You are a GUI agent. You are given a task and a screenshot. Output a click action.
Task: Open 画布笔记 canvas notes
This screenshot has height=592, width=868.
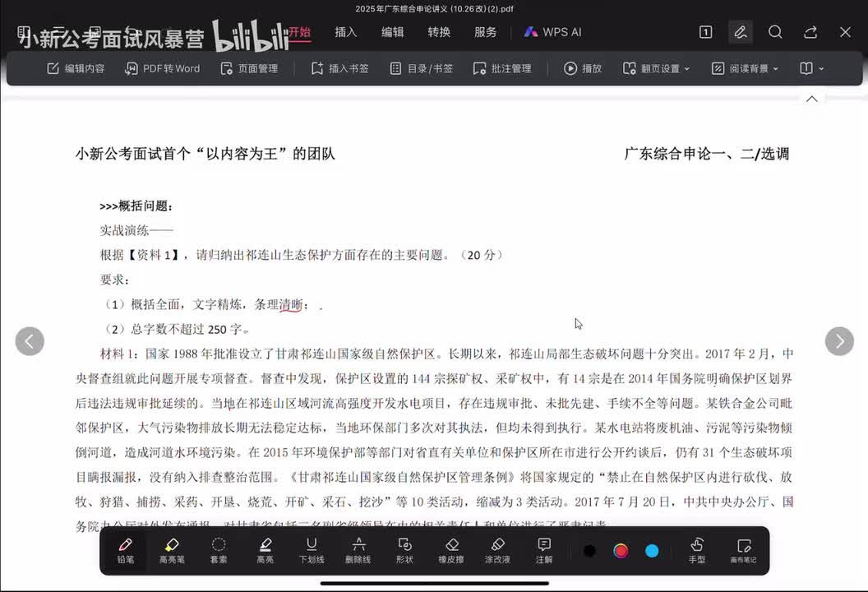(x=743, y=550)
